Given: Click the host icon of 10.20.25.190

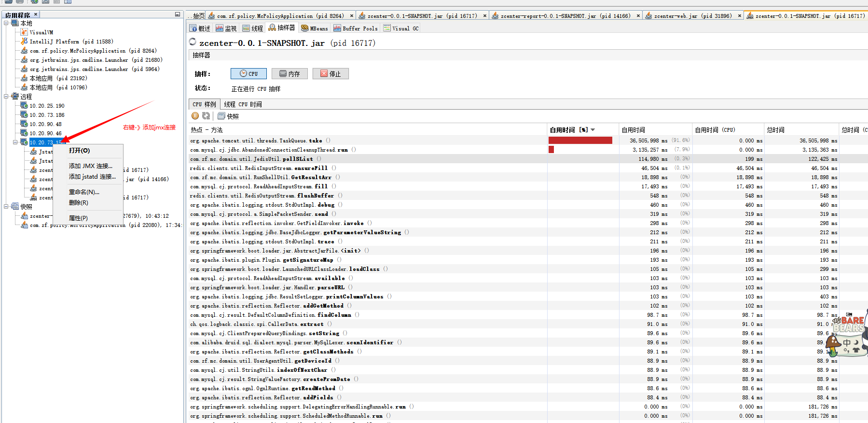Looking at the screenshot, I should point(24,106).
